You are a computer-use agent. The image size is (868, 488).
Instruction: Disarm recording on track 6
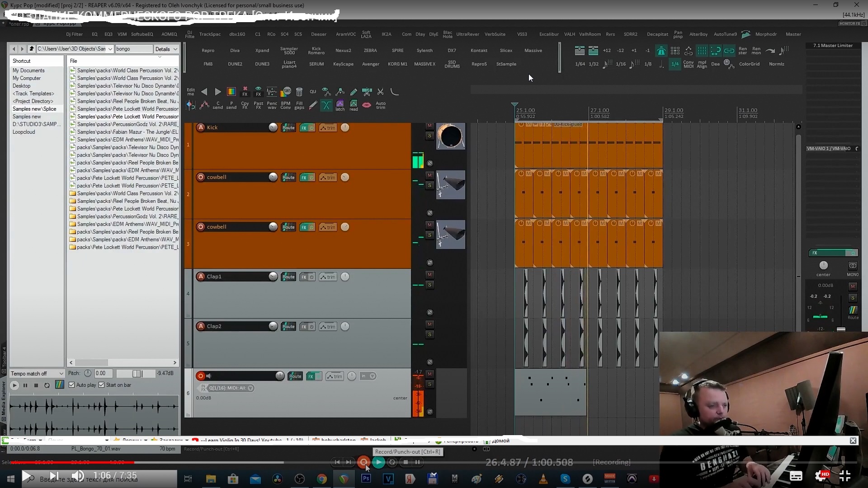pos(201,376)
